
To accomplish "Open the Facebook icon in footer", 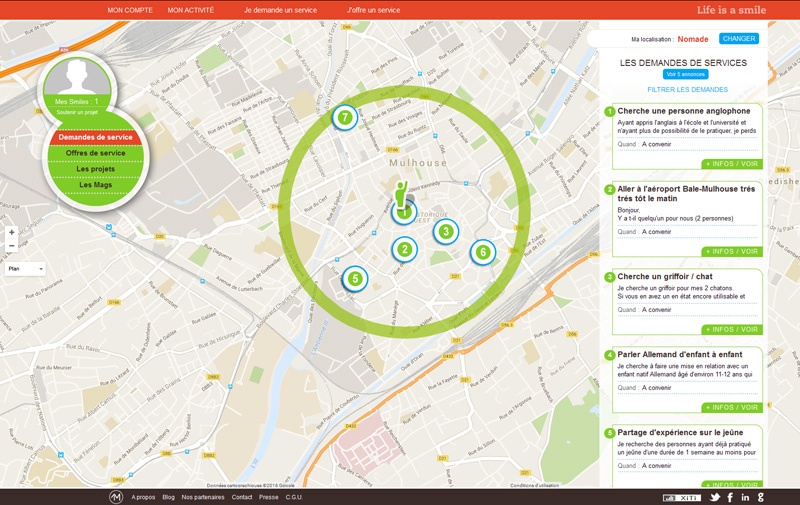I will (730, 497).
